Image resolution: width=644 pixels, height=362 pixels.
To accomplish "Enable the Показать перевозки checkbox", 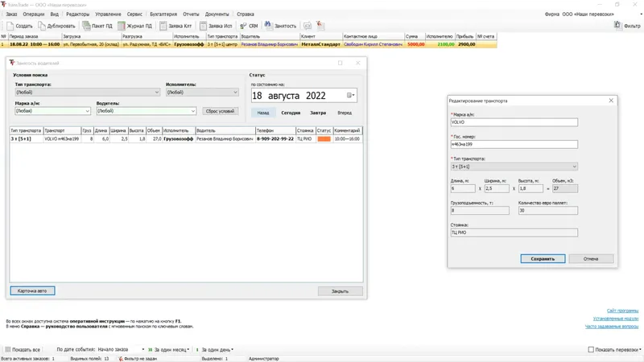I will (591, 350).
